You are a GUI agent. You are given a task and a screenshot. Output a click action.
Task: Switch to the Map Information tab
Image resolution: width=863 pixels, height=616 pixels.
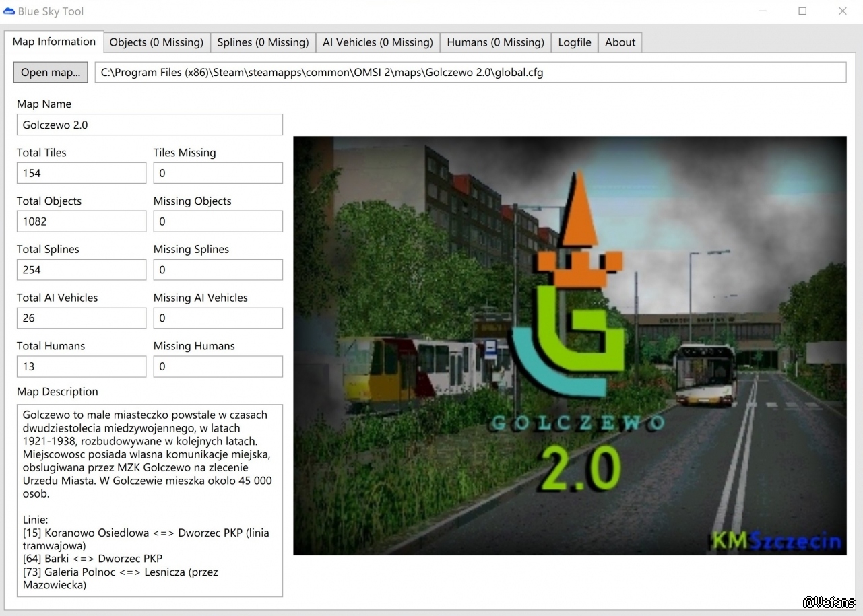pos(54,42)
